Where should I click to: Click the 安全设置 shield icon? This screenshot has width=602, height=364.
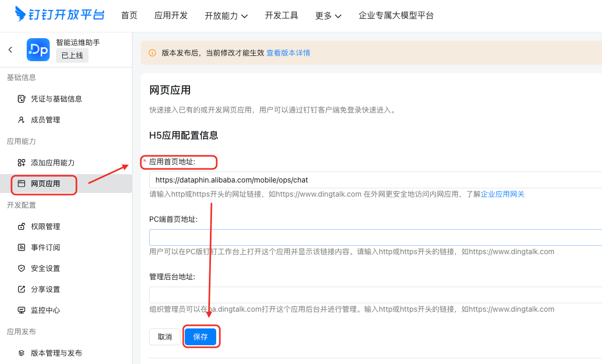(21, 268)
